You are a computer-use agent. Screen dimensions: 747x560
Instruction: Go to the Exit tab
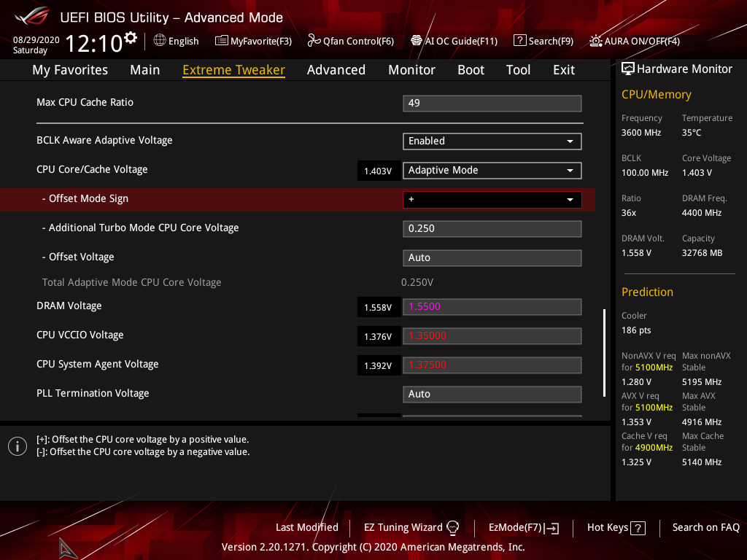[x=564, y=70]
